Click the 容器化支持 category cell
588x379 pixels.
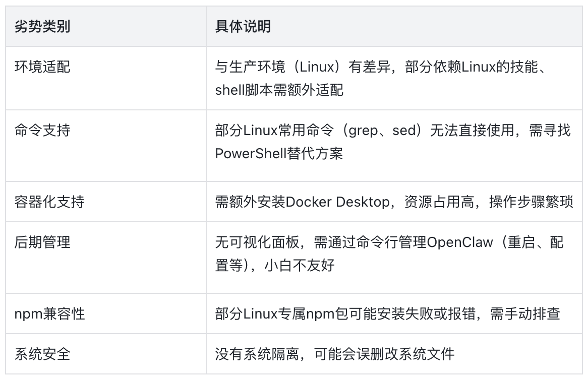coord(49,202)
